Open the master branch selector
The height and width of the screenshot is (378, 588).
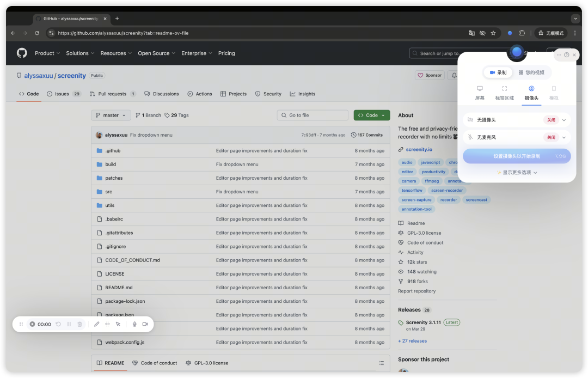pyautogui.click(x=111, y=115)
